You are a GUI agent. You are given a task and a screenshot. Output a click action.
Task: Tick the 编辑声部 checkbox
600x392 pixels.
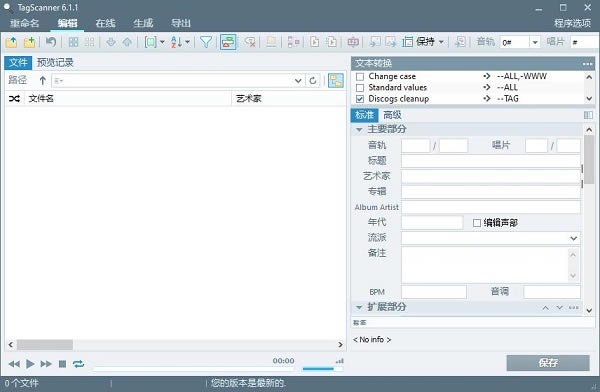tap(476, 223)
